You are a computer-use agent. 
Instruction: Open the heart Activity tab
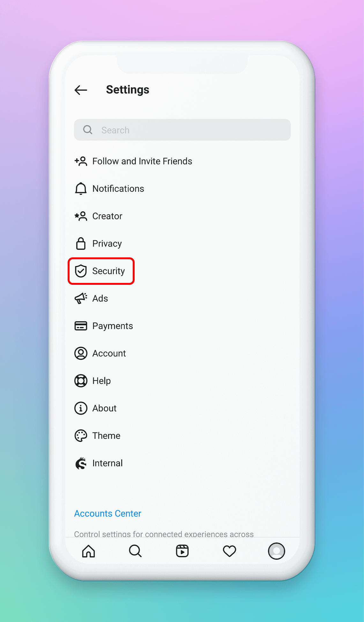pyautogui.click(x=229, y=551)
